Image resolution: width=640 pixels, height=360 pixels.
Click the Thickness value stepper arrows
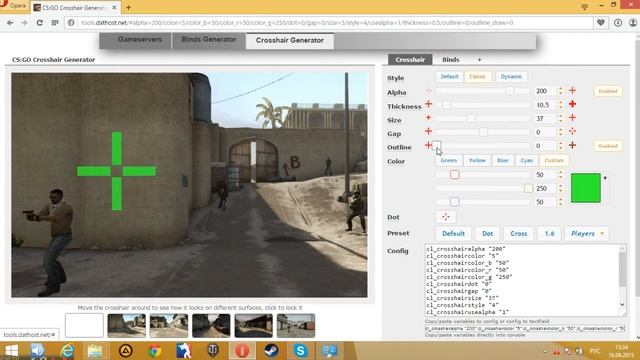(x=560, y=105)
